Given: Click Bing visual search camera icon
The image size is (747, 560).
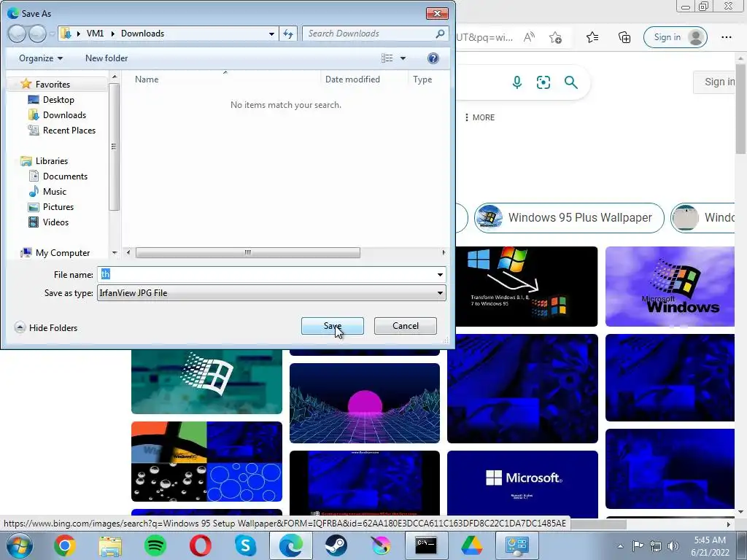Looking at the screenshot, I should (x=543, y=82).
